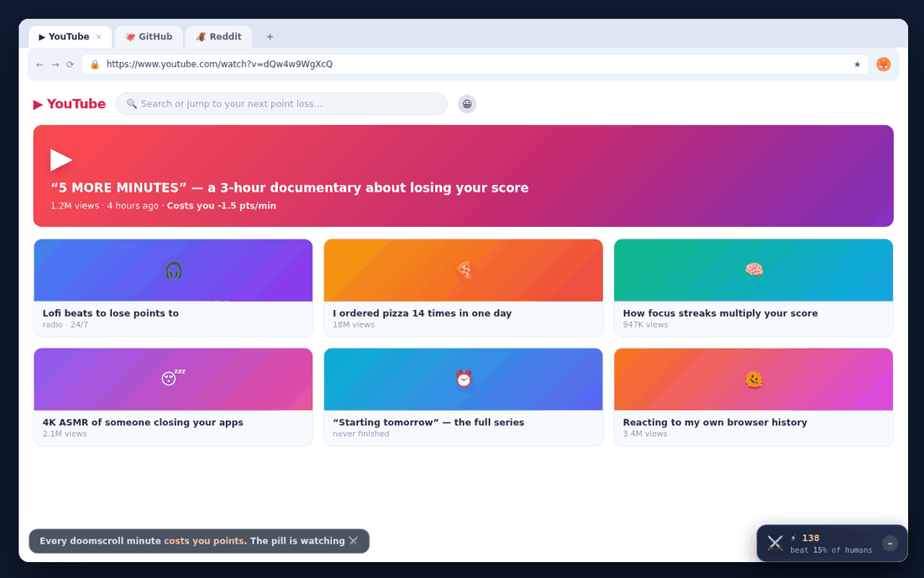Click the padlock icon in address bar
Viewport: 924px width, 578px height.
(94, 64)
